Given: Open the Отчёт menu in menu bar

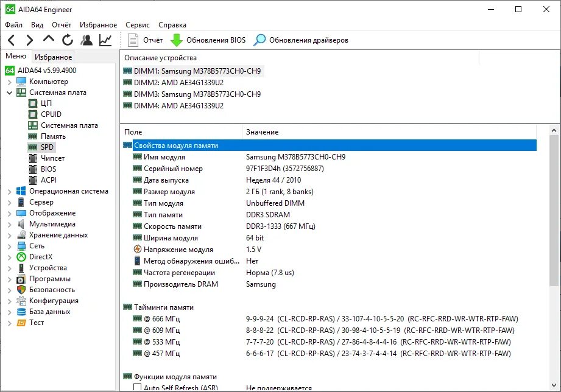Looking at the screenshot, I should [61, 25].
